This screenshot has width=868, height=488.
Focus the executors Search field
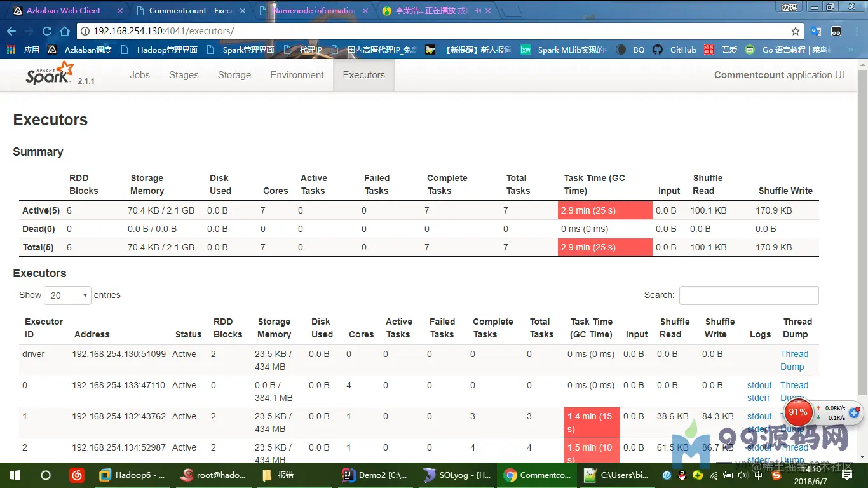point(749,295)
